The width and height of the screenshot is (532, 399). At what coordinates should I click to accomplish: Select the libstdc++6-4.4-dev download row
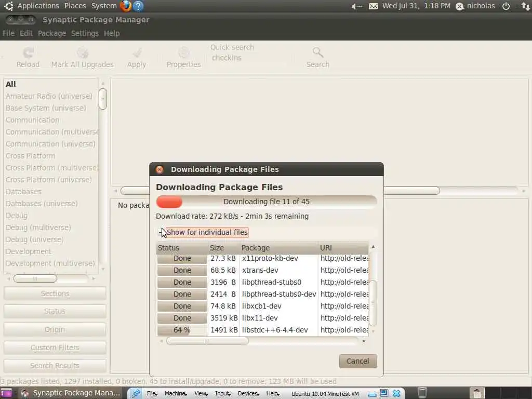263,330
